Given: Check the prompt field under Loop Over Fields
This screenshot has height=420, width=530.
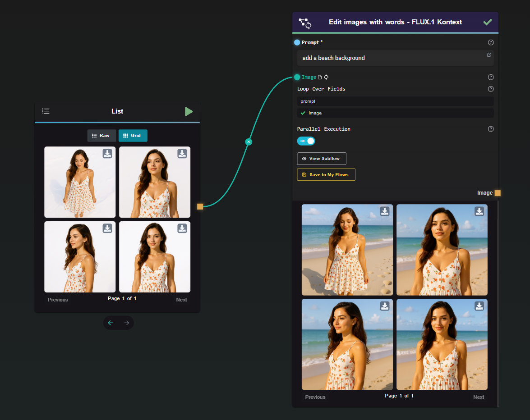Looking at the screenshot, I should tap(396, 101).
